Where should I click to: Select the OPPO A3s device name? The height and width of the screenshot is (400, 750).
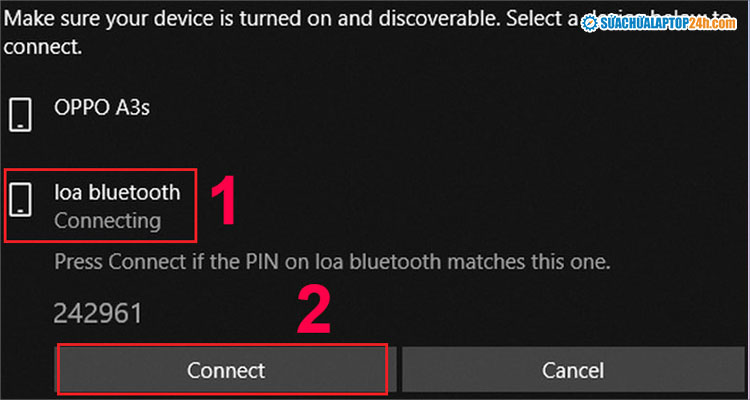click(x=102, y=107)
